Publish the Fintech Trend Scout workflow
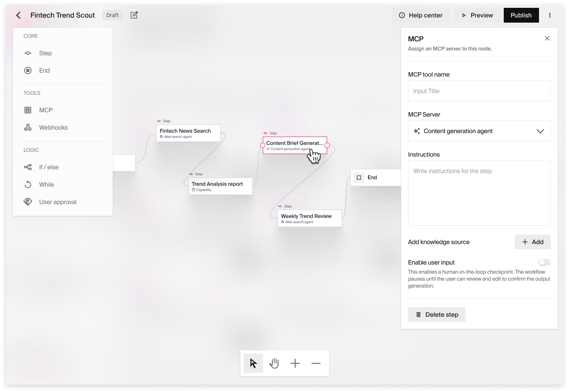The height and width of the screenshot is (392, 569). pyautogui.click(x=521, y=15)
